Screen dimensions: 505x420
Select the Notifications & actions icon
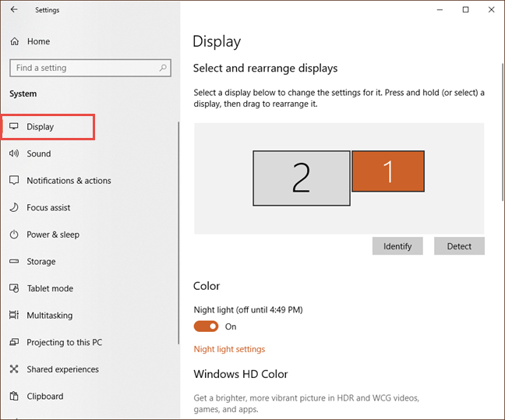(x=14, y=181)
